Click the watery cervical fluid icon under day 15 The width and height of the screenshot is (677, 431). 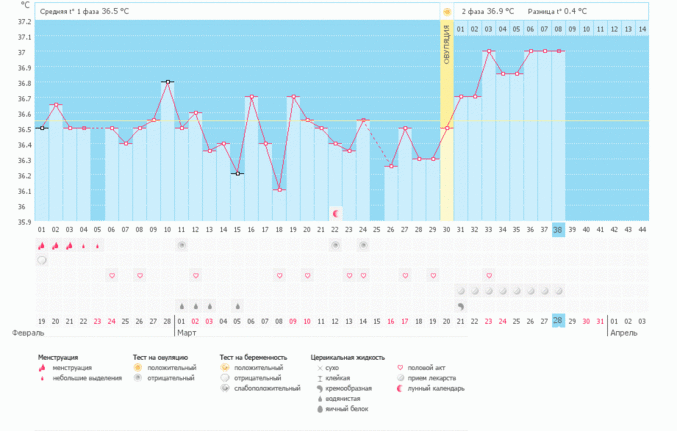coord(237,306)
